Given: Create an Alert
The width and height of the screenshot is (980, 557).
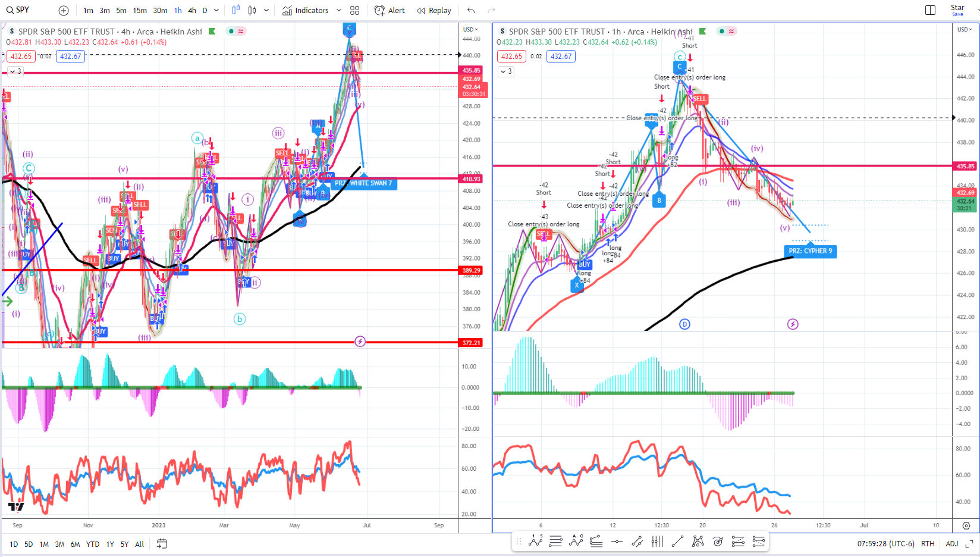Looking at the screenshot, I should [390, 10].
